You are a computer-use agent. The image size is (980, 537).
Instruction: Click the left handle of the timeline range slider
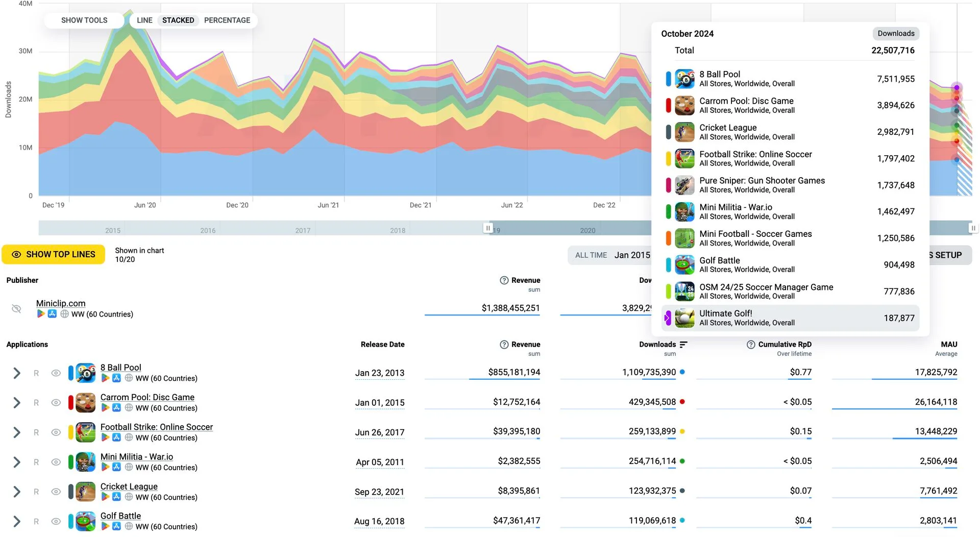coord(488,228)
